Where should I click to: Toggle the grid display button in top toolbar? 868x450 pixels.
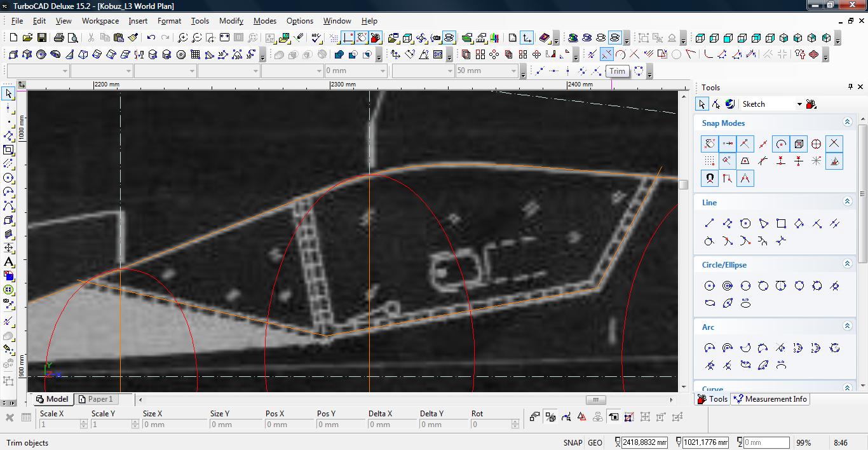coord(334,38)
